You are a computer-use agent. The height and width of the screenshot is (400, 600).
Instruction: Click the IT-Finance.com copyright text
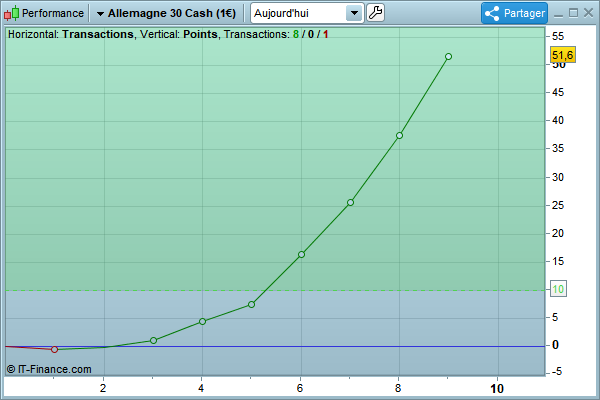point(49,369)
